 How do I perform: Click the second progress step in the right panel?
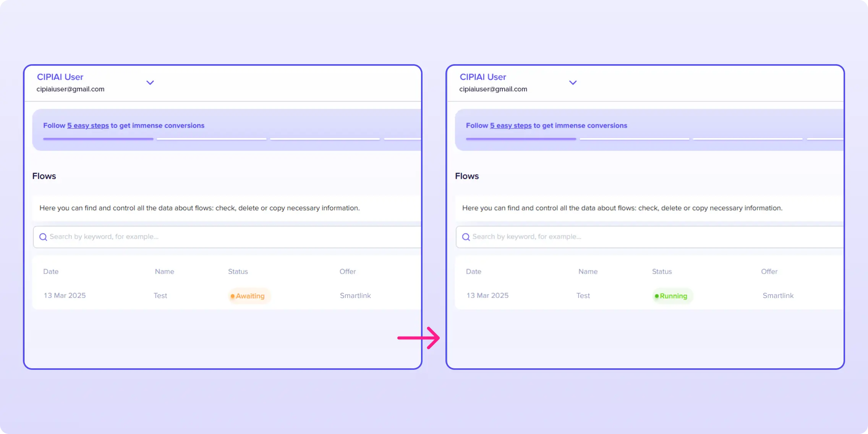pos(634,139)
